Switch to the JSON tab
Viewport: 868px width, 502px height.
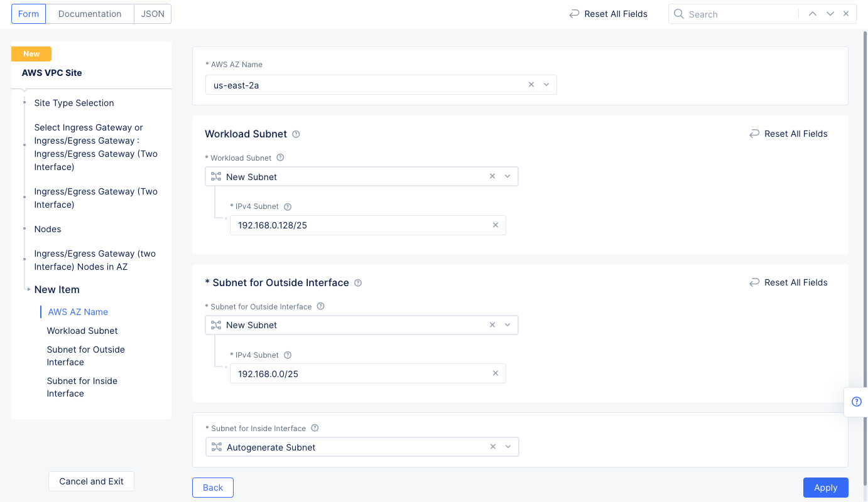[153, 14]
